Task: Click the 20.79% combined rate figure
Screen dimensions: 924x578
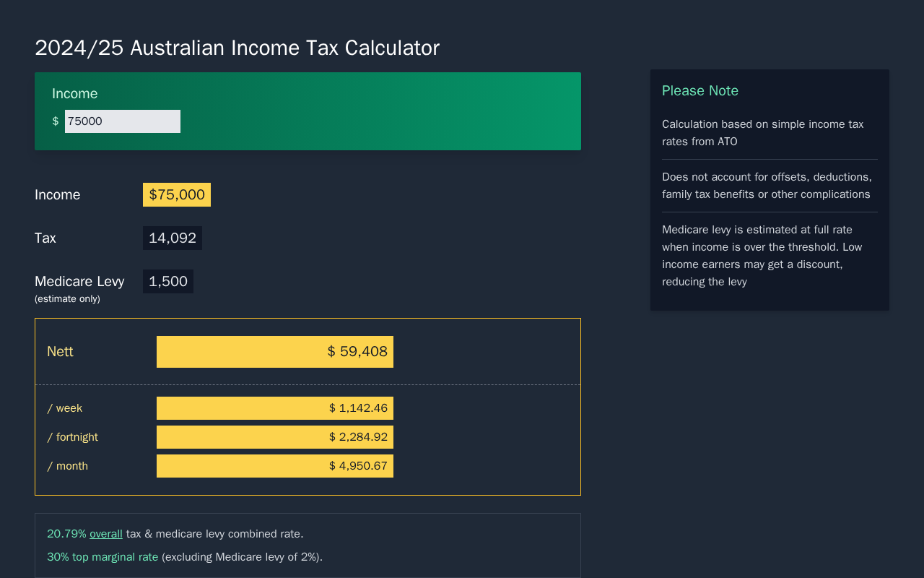Action: 66,534
